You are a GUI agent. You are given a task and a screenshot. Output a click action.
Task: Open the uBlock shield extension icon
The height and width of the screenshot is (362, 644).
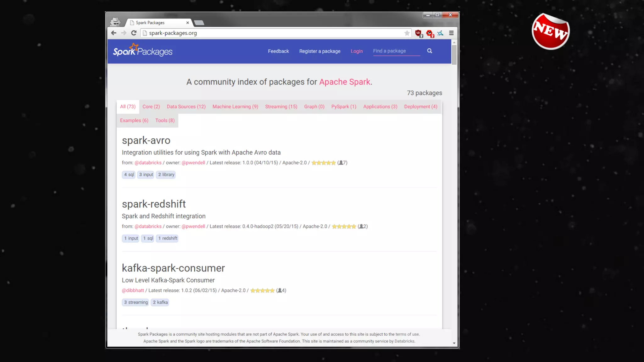(419, 33)
